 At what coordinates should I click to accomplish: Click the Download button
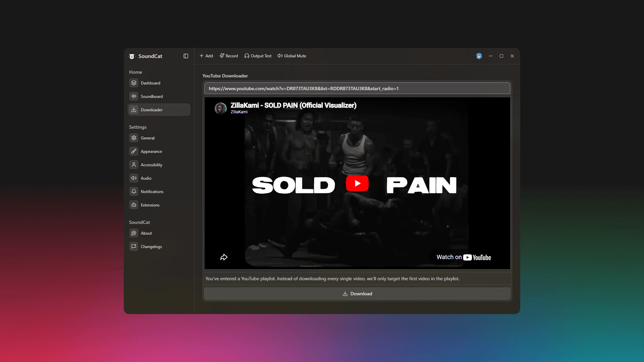click(357, 294)
